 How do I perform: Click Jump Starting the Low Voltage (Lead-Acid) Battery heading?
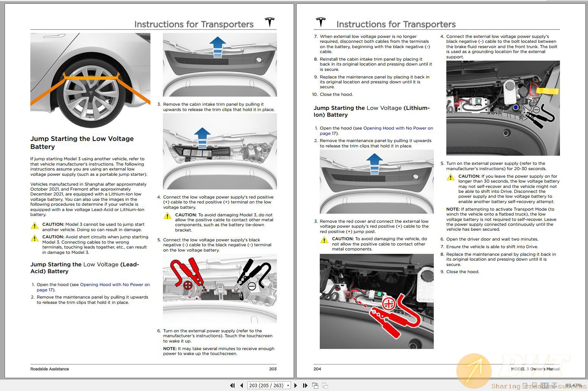coord(84,268)
